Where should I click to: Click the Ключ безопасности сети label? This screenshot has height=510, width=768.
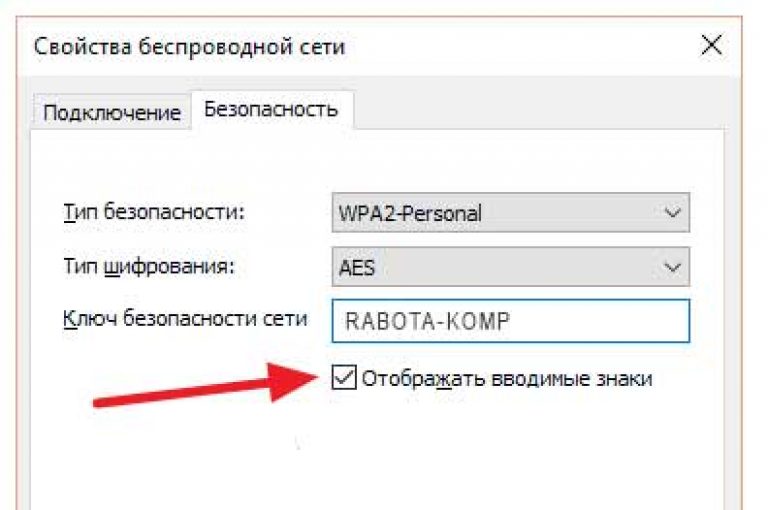coord(185,319)
